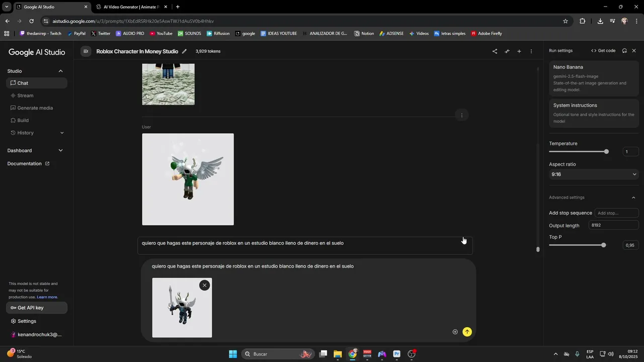Open Documentation external link

point(29,163)
